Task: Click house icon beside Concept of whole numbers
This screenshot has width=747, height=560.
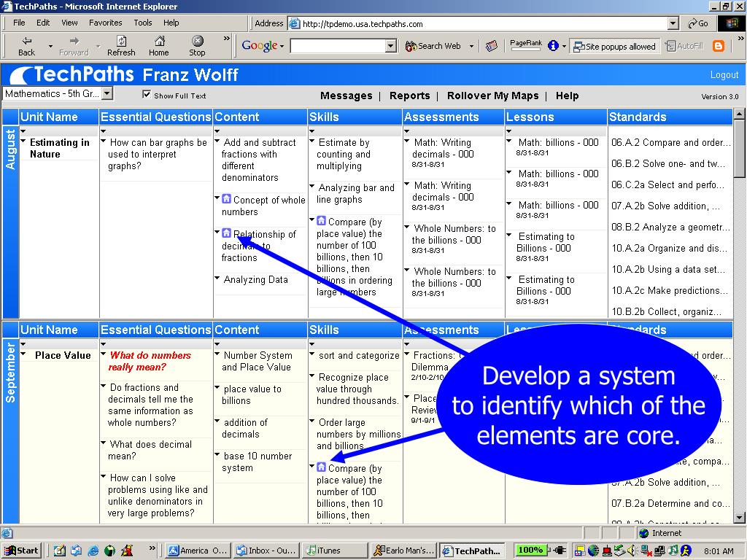Action: [x=227, y=198]
